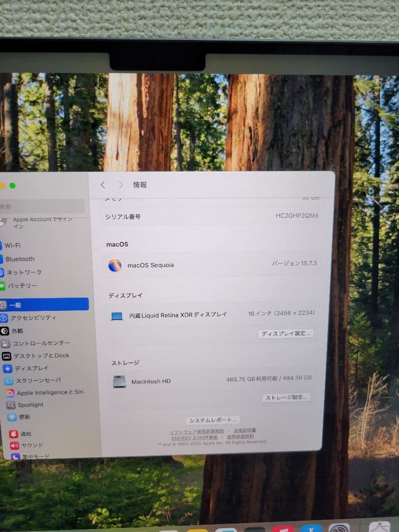Click Apple Account でサインイン
This screenshot has height=532, width=399.
tap(42, 223)
